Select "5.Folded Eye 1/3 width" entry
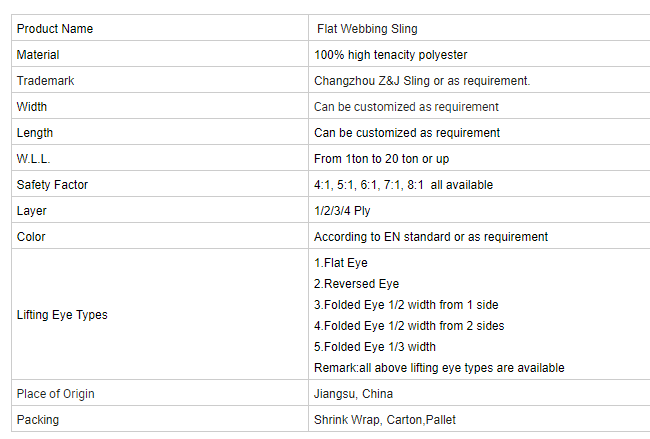Screen dimensions: 650x439 coord(374,347)
